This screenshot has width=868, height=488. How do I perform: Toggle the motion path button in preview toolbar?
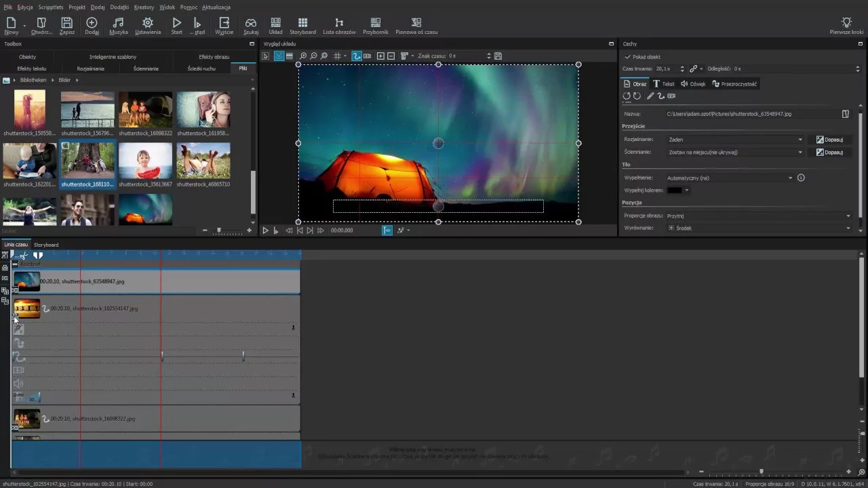(357, 56)
